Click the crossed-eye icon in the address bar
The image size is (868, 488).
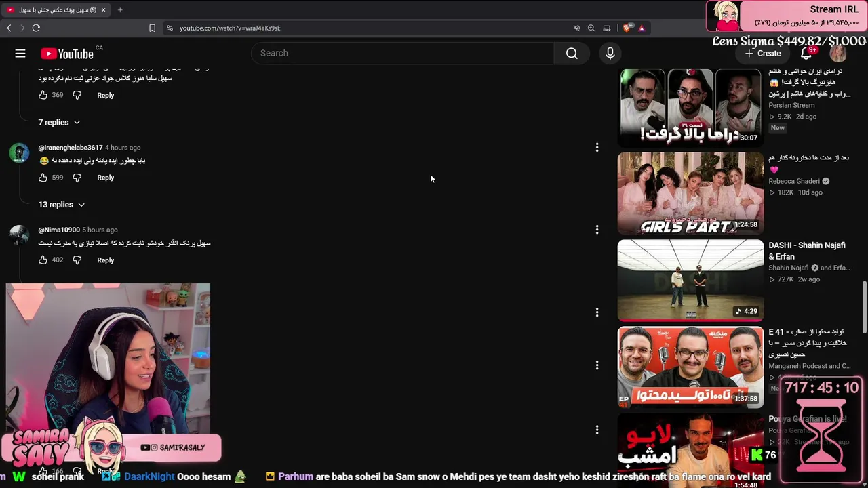click(x=576, y=28)
